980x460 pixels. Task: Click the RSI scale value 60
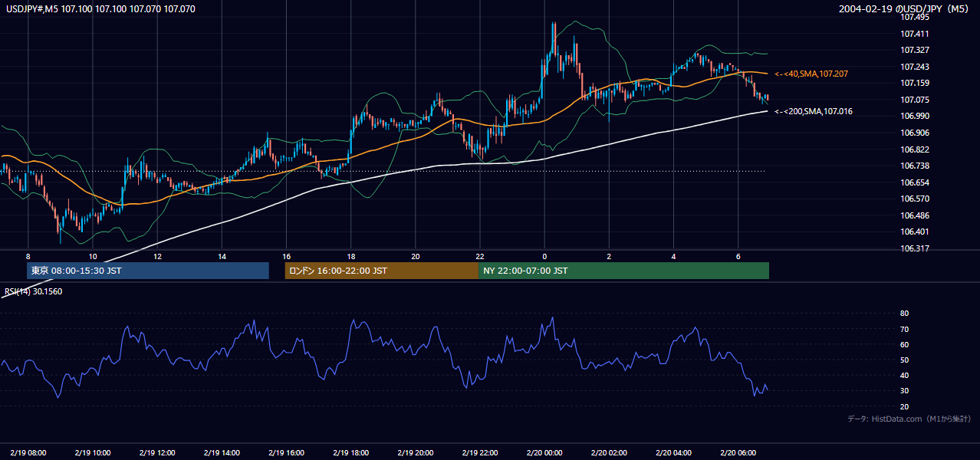click(904, 344)
